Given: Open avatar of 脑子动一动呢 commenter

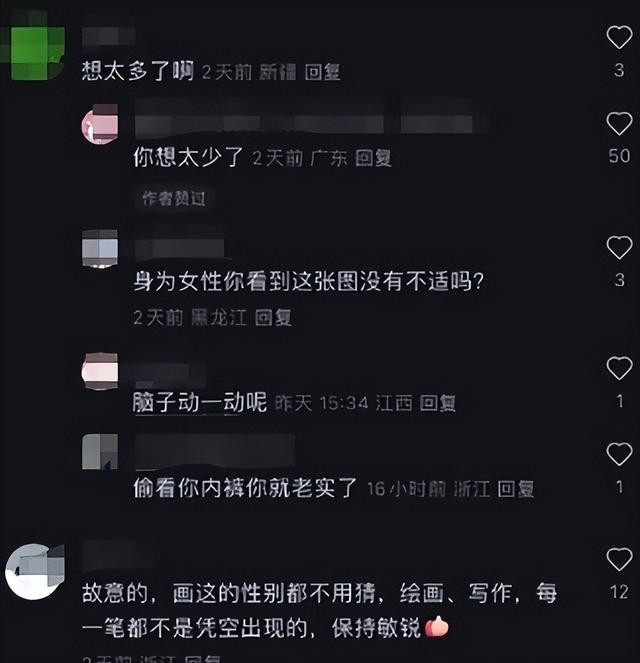Looking at the screenshot, I should coord(100,371).
